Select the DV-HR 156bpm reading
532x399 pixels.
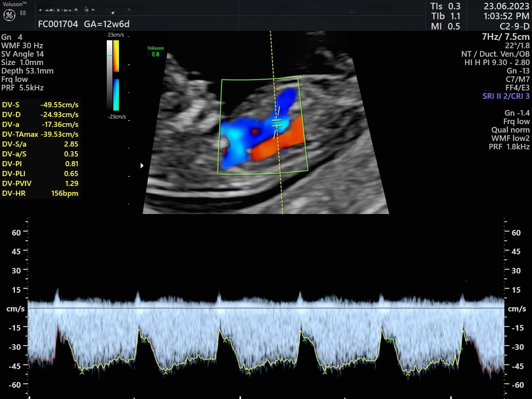click(x=40, y=193)
